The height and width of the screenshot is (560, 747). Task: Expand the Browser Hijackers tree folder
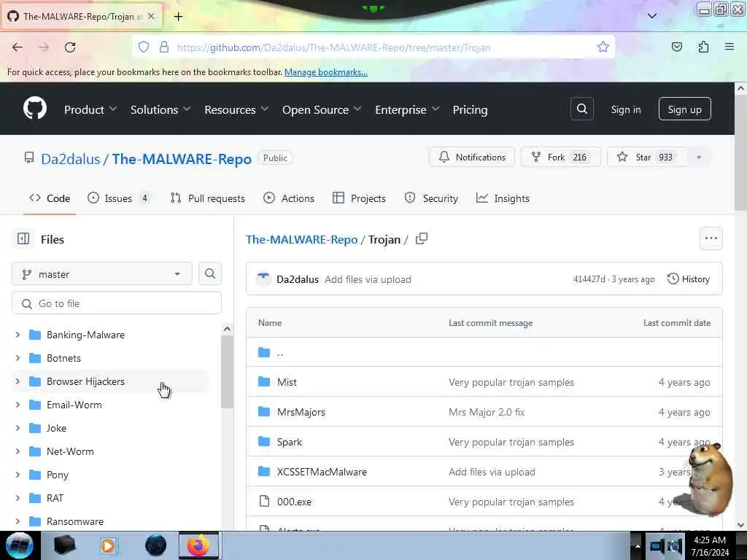coord(18,381)
